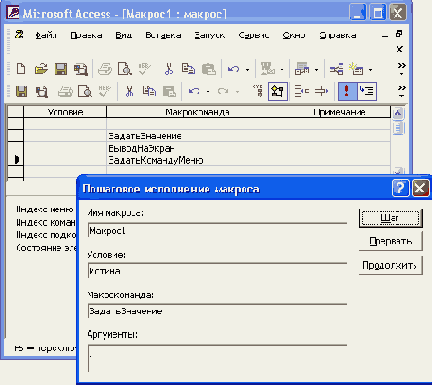Toggle the Conditions column button

click(278, 91)
